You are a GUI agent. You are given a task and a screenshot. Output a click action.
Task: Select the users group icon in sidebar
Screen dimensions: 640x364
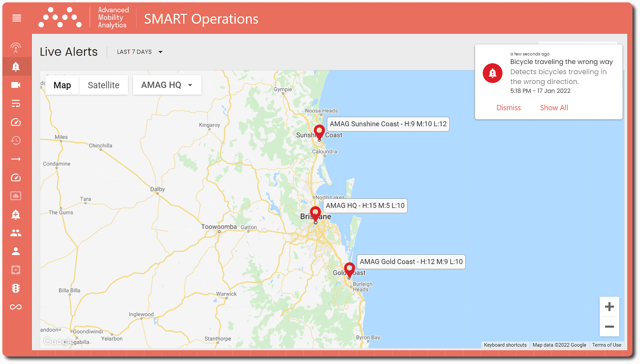(x=16, y=233)
